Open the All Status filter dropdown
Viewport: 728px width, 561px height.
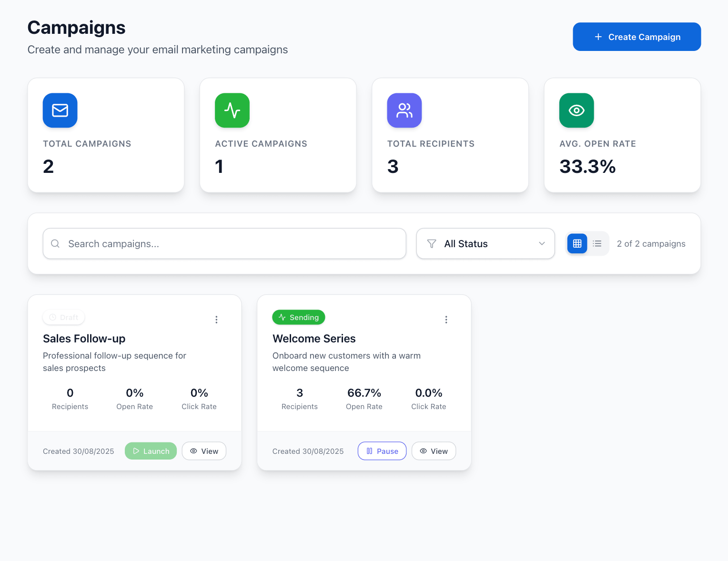(x=485, y=244)
